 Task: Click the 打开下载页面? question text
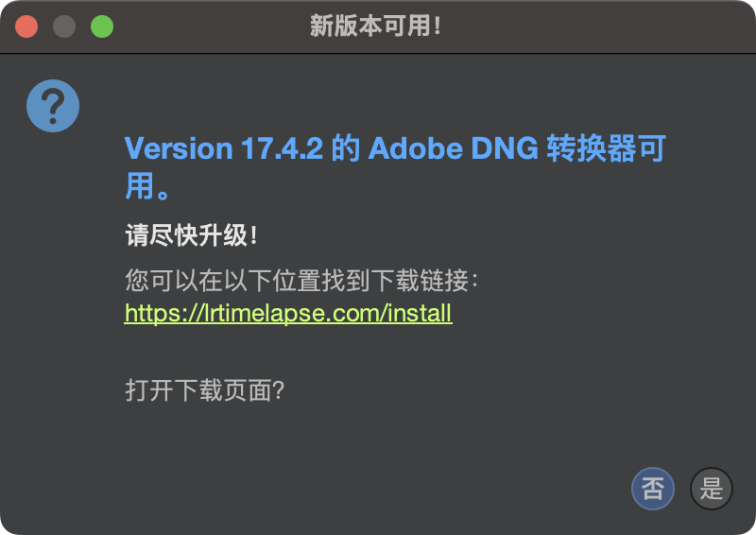pos(205,390)
